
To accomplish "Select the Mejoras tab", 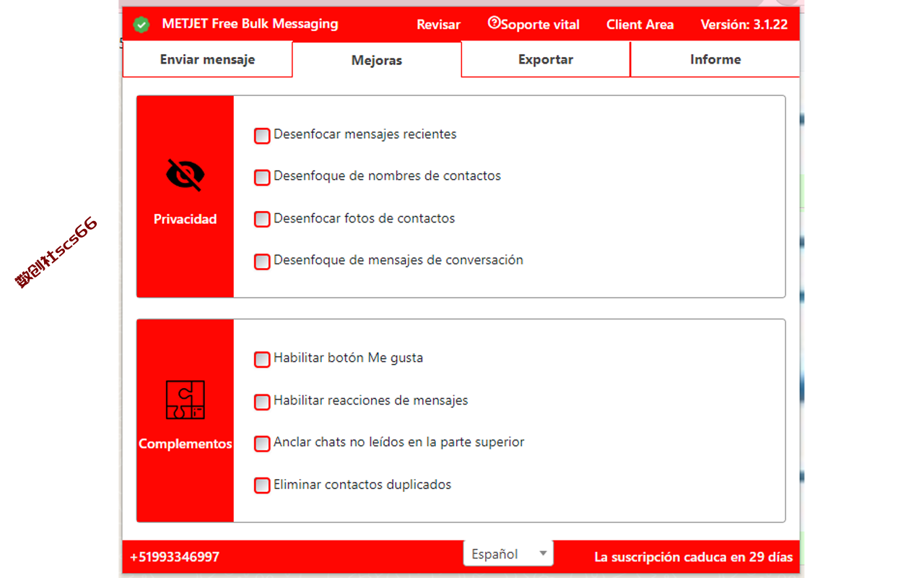I will (377, 60).
